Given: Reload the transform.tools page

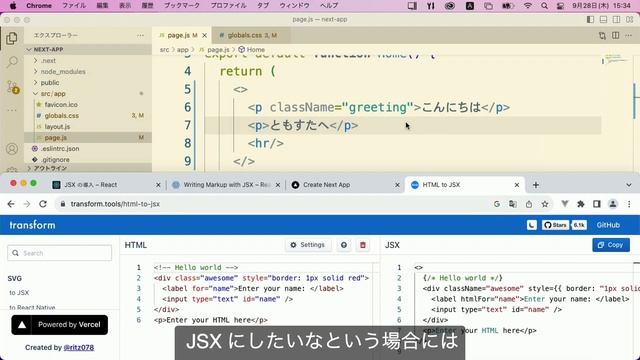Looking at the screenshot, I should click(43, 204).
